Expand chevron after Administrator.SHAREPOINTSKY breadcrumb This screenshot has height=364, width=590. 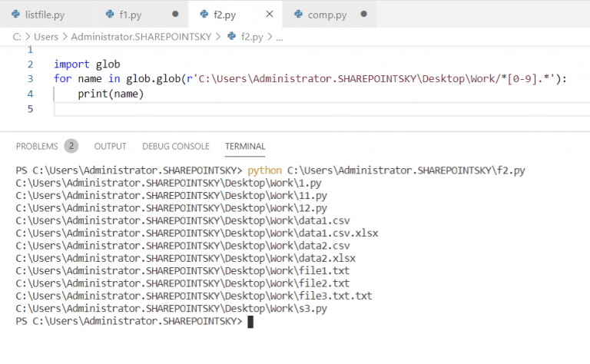point(218,37)
